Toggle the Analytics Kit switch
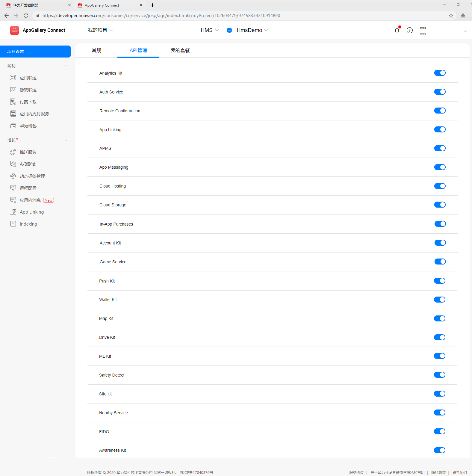The width and height of the screenshot is (472, 476). click(440, 73)
